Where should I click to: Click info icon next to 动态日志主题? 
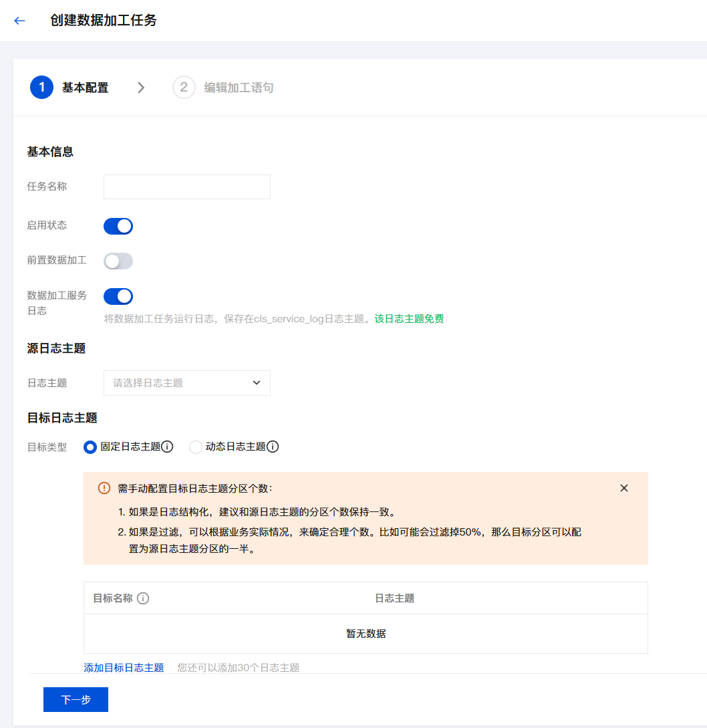click(273, 447)
